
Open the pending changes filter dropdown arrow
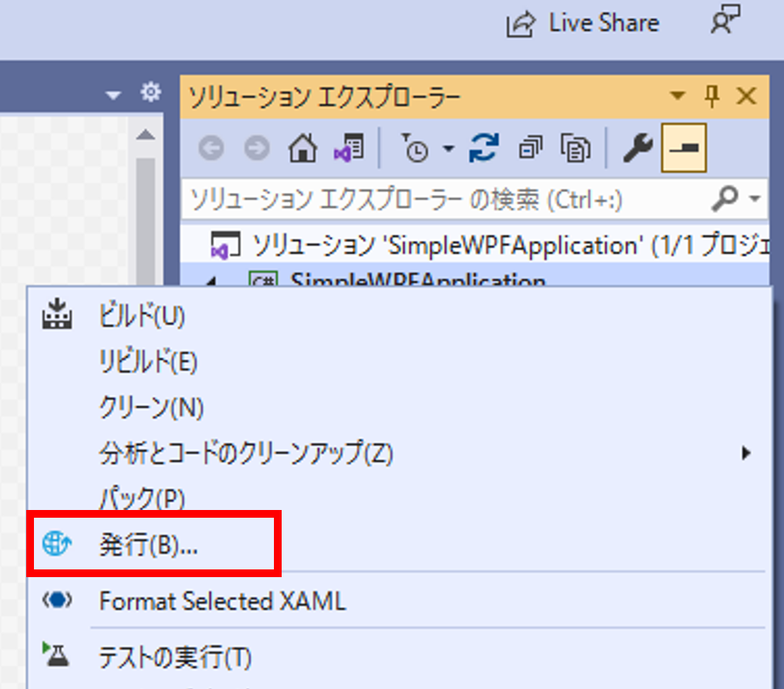tap(448, 150)
